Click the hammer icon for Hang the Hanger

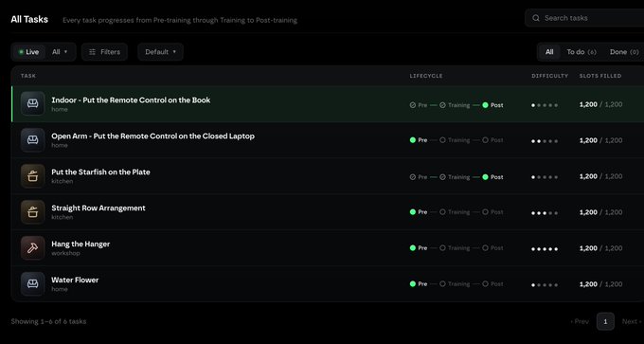pos(33,248)
